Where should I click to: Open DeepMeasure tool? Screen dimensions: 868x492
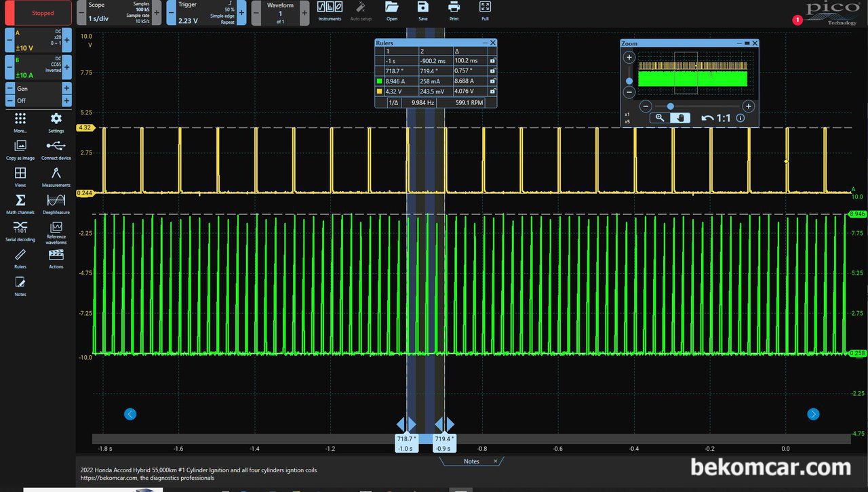56,203
